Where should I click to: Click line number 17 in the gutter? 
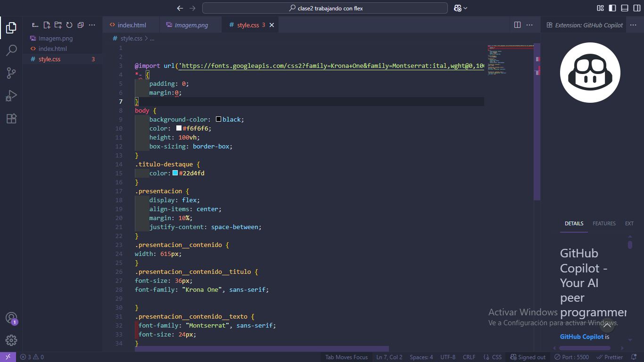pos(119,191)
